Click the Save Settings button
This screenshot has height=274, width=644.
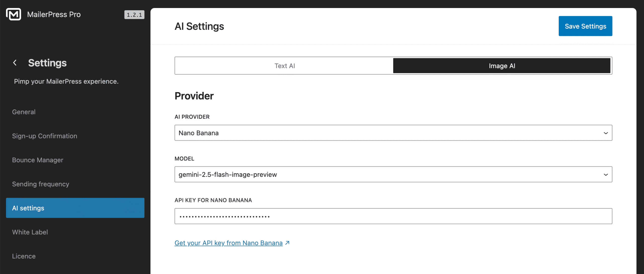585,26
